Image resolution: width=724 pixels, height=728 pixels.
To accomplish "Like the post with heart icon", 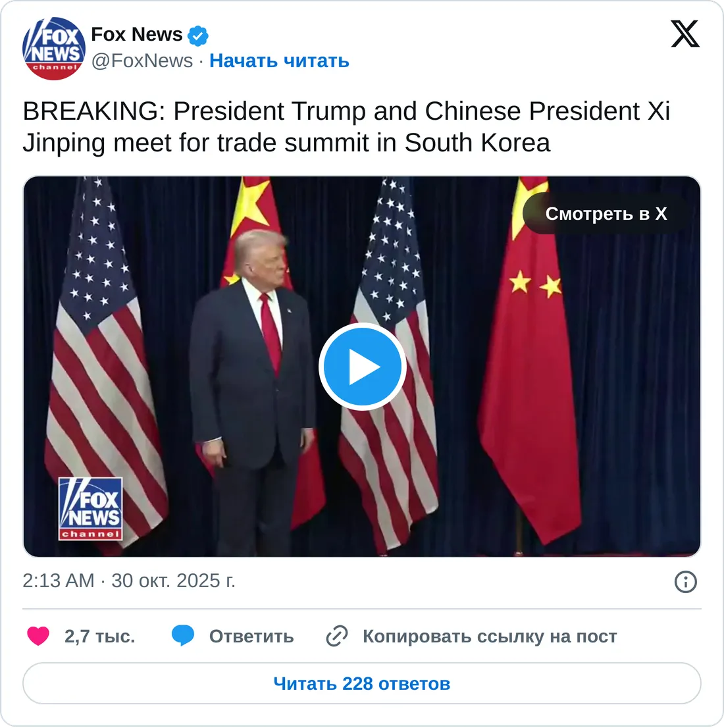I will (38, 636).
